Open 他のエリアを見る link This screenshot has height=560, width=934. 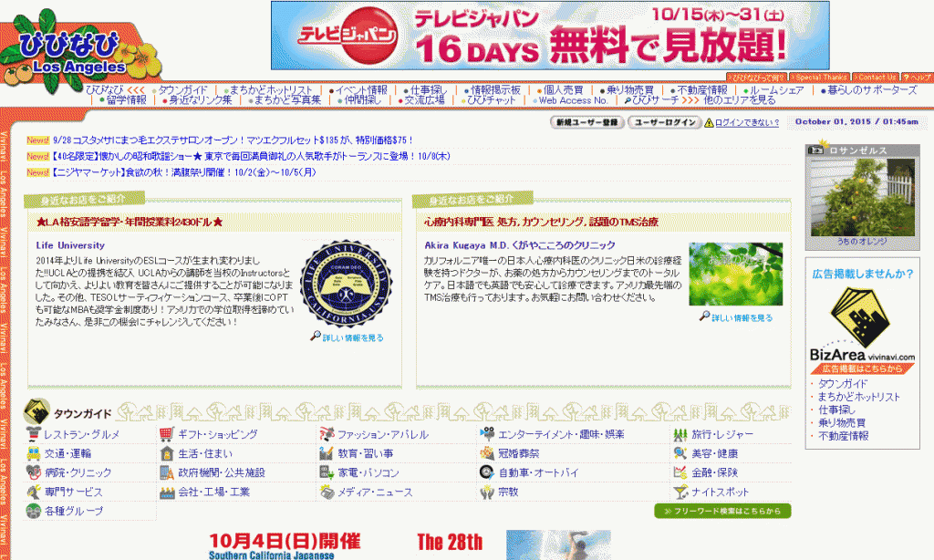[x=740, y=100]
